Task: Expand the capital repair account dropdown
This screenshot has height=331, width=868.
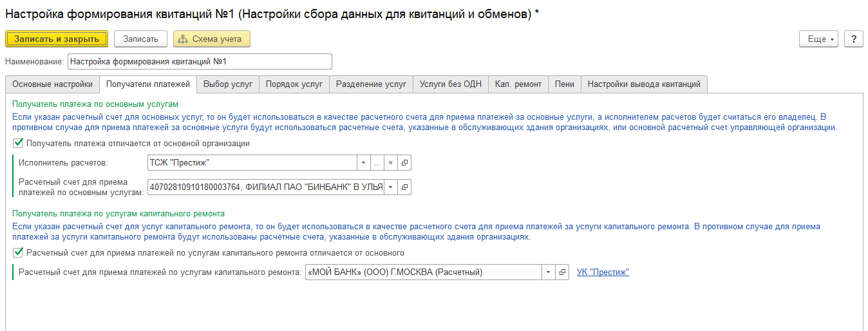Action: [548, 272]
